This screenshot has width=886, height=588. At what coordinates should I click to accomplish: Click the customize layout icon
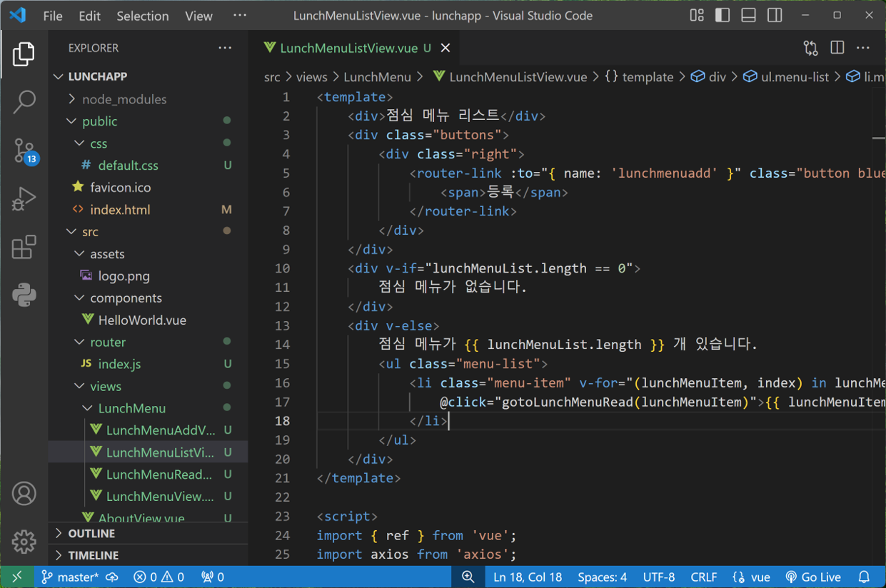point(697,15)
